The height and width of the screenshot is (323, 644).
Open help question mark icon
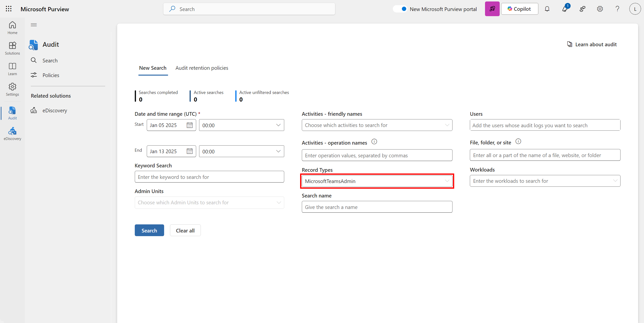(x=617, y=9)
